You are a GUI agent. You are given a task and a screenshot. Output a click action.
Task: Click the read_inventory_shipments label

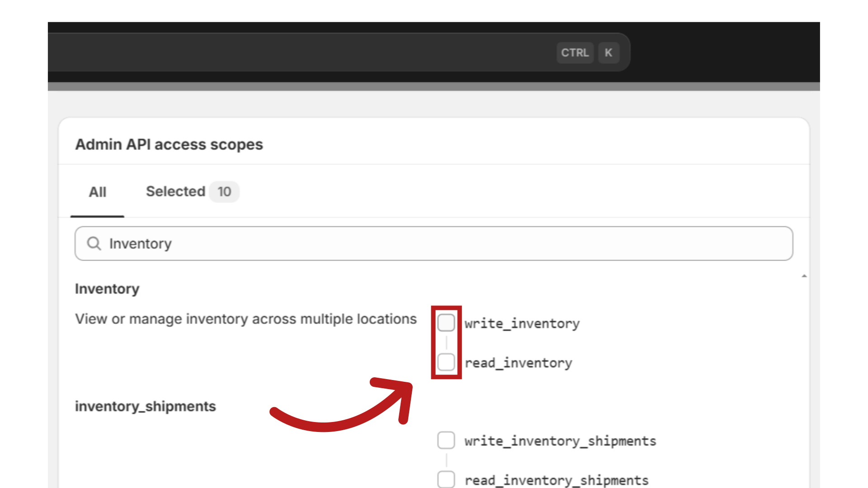557,480
